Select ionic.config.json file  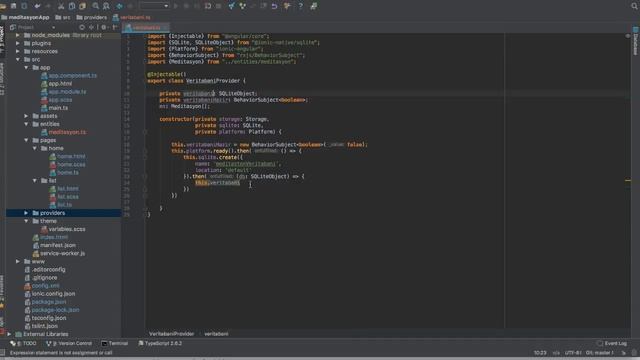pyautogui.click(x=49, y=294)
